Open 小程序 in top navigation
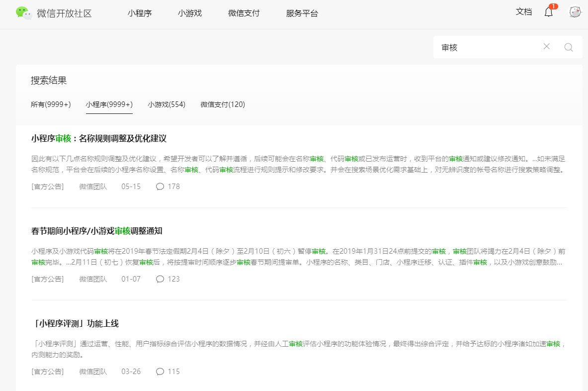 (140, 13)
